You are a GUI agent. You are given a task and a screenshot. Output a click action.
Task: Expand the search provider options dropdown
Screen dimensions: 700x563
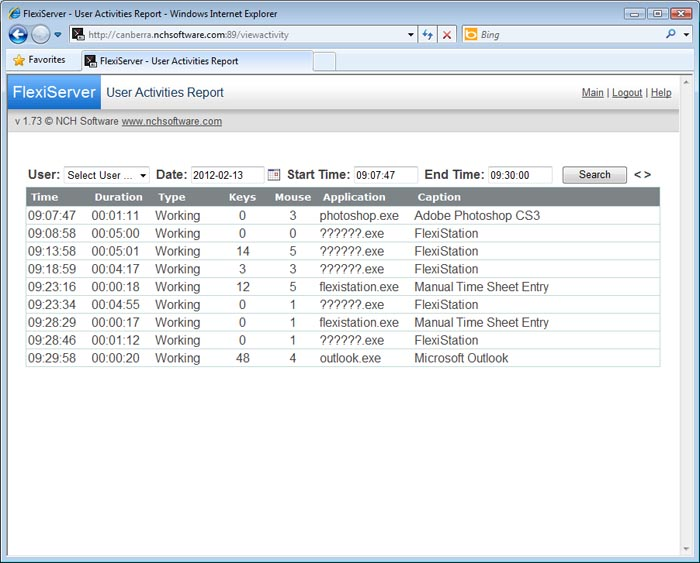686,34
